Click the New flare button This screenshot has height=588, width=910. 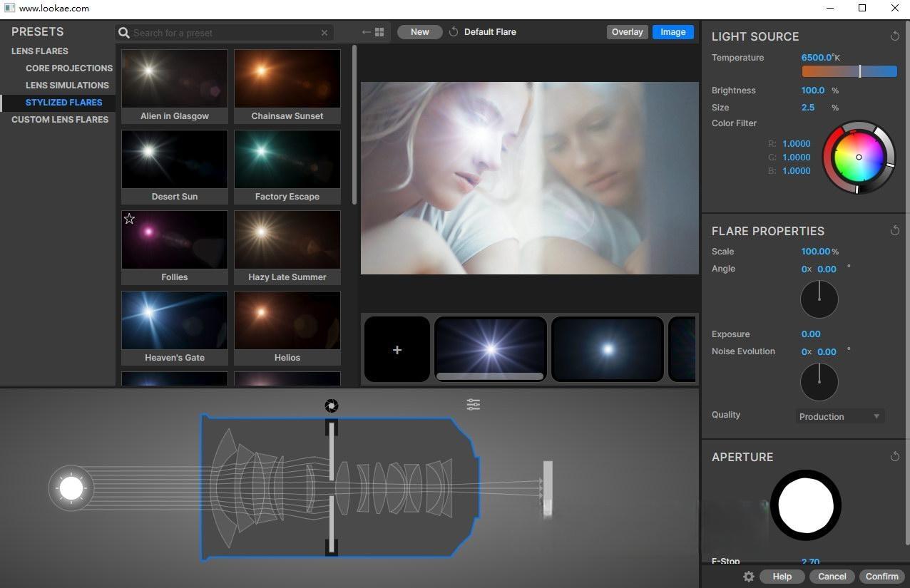(x=419, y=32)
